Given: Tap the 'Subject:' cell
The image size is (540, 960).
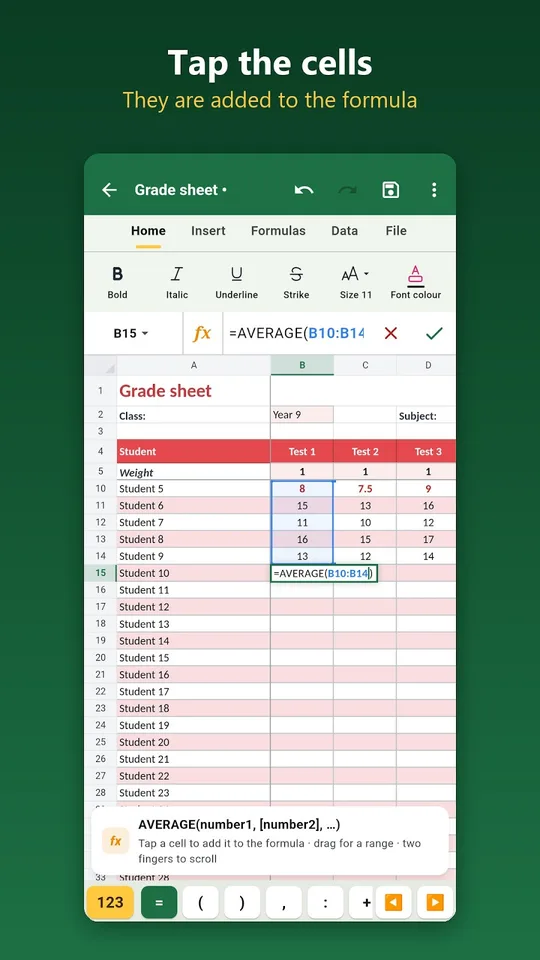Looking at the screenshot, I should coord(426,416).
